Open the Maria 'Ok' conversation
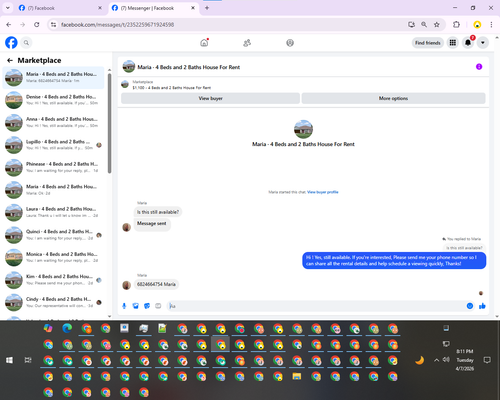This screenshot has height=400, width=500. tap(53, 190)
